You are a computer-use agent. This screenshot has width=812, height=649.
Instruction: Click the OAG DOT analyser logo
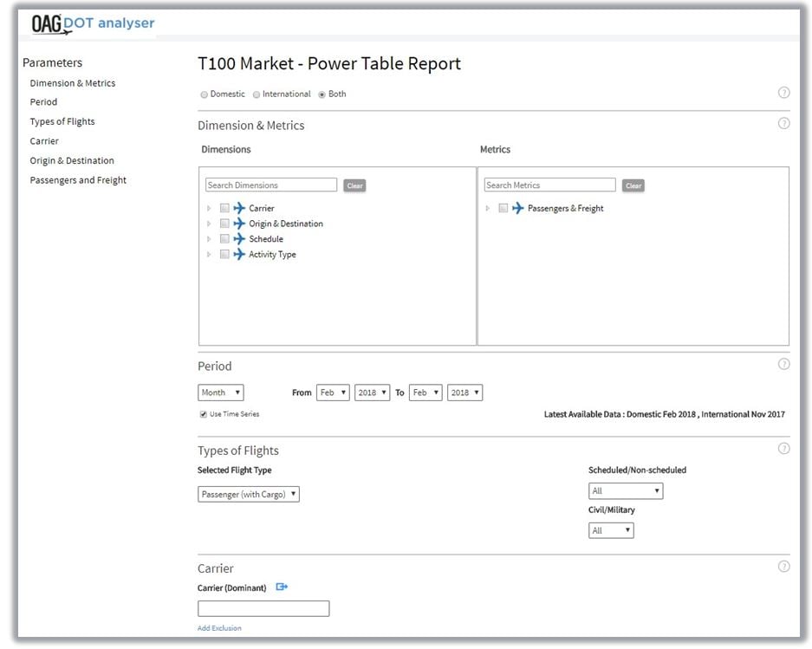pos(93,24)
